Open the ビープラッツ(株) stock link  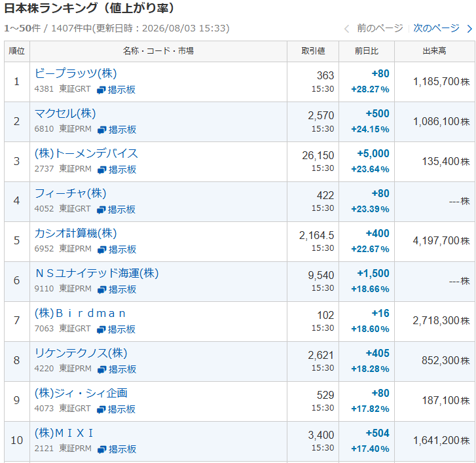tap(75, 73)
